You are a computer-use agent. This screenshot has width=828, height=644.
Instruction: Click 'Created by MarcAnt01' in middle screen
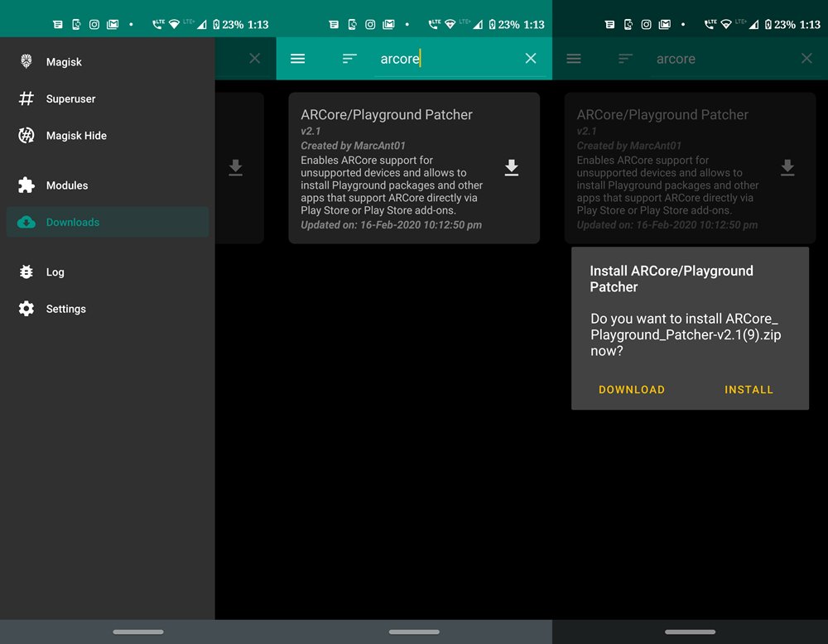pos(353,146)
